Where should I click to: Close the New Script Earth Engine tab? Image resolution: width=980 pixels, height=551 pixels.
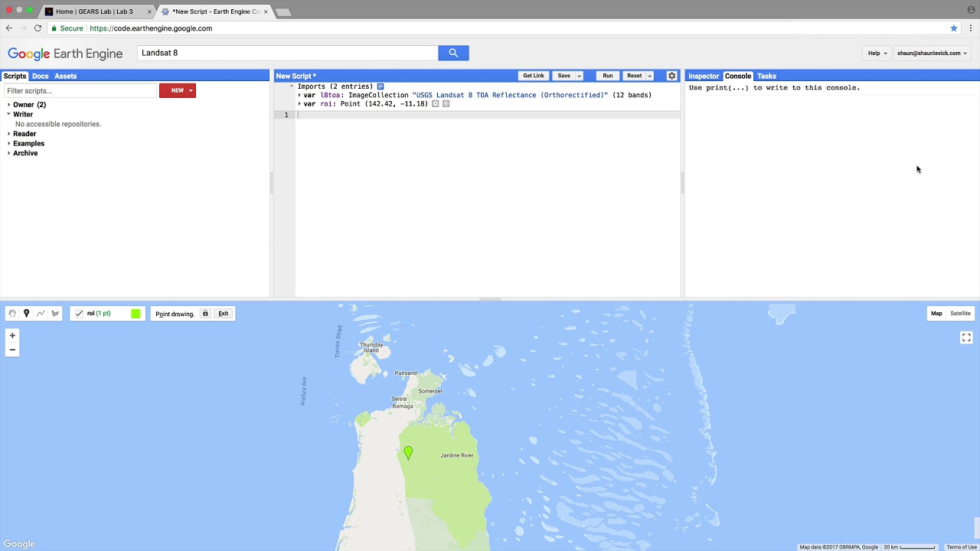click(266, 11)
